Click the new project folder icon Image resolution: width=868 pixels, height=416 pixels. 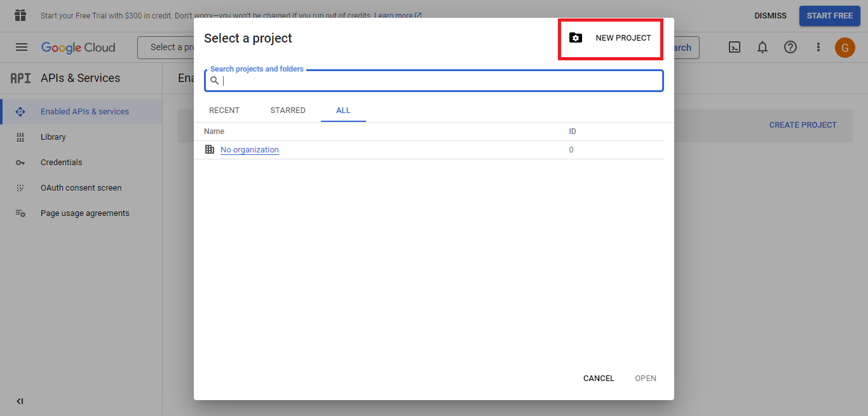[576, 37]
